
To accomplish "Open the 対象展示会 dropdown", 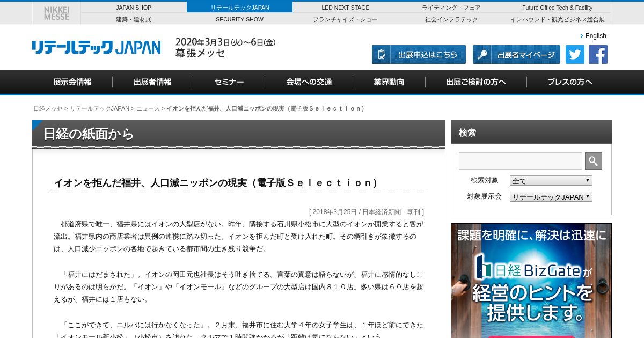I will [x=551, y=197].
